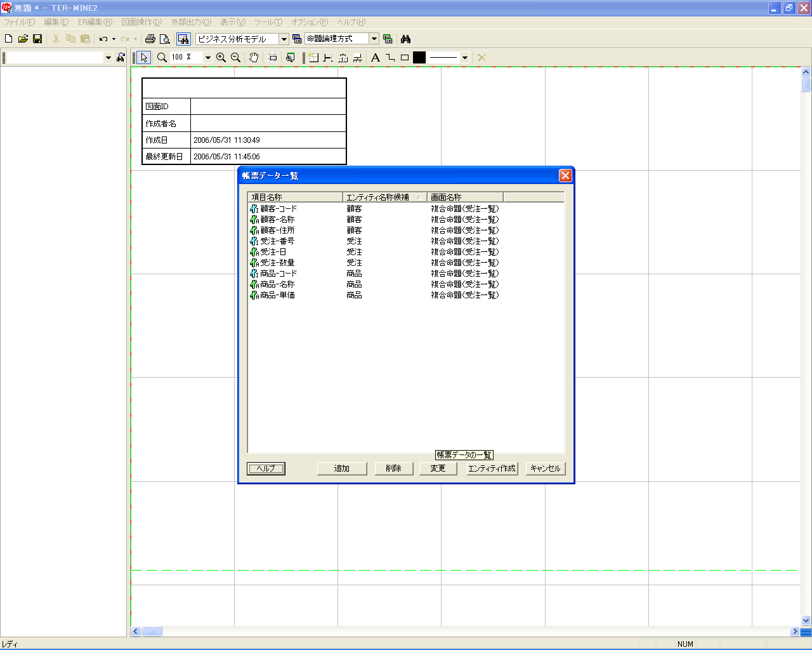
Task: Click the fit-to-window icon
Action: 273,58
